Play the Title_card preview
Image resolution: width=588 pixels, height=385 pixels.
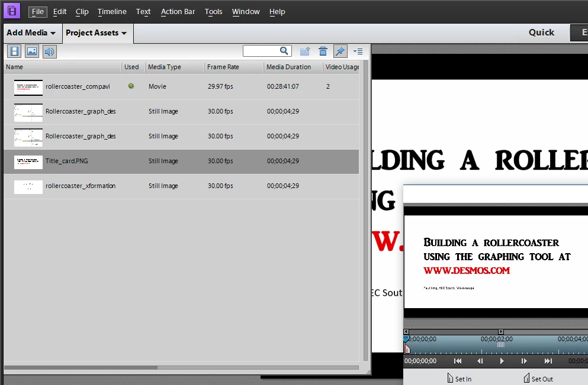coord(502,361)
